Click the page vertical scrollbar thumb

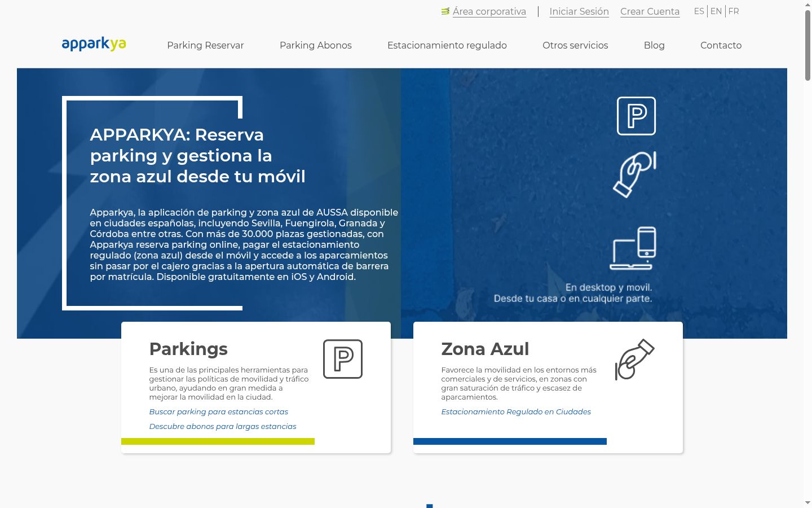[807, 45]
